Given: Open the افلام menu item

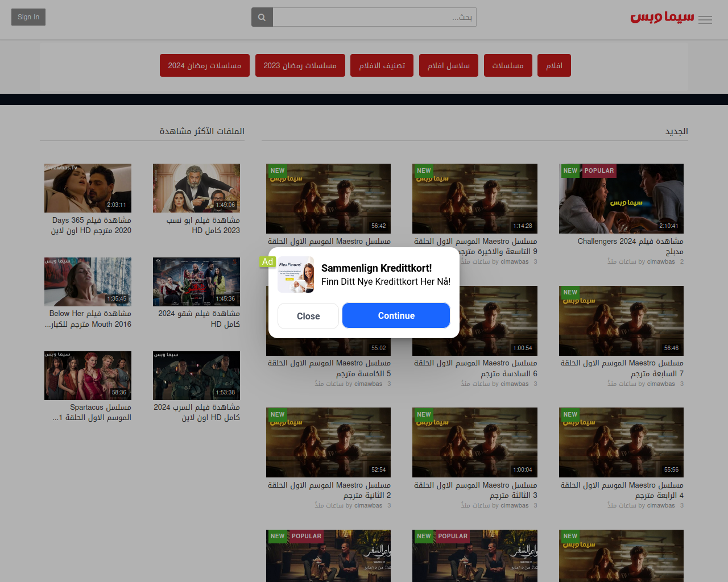Looking at the screenshot, I should (x=555, y=65).
